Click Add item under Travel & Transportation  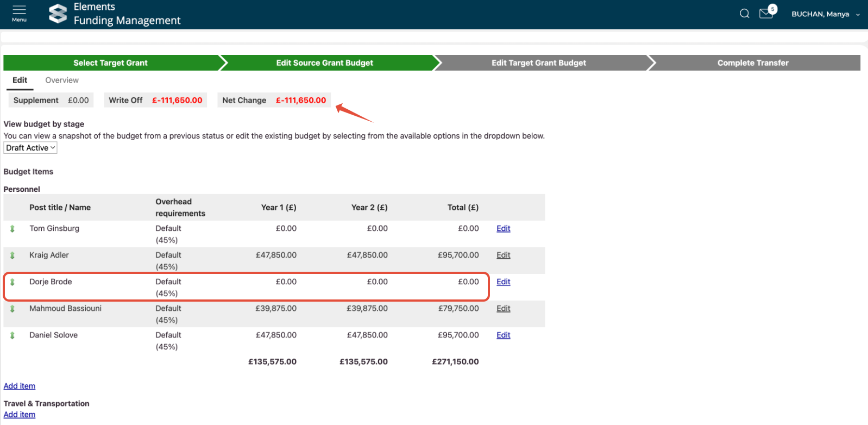click(x=20, y=415)
